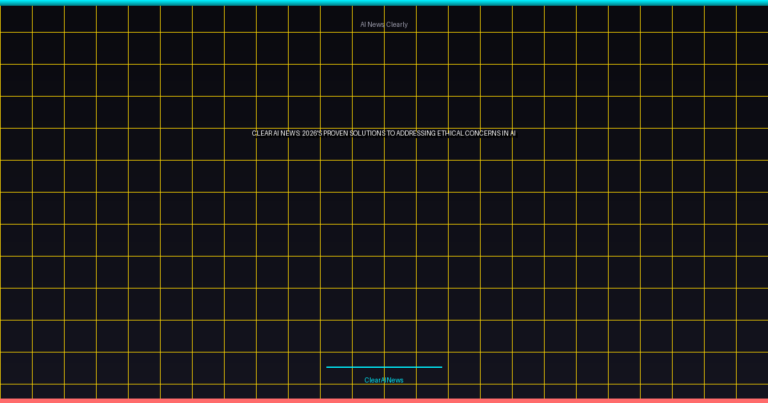This screenshot has height=403, width=768.
Task: Click the empty grid area between title and headline
Action: click(384, 78)
